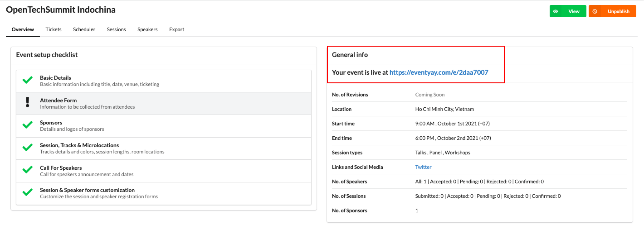
Task: Open Session & Speaker forms customization item
Action: pyautogui.click(x=164, y=193)
